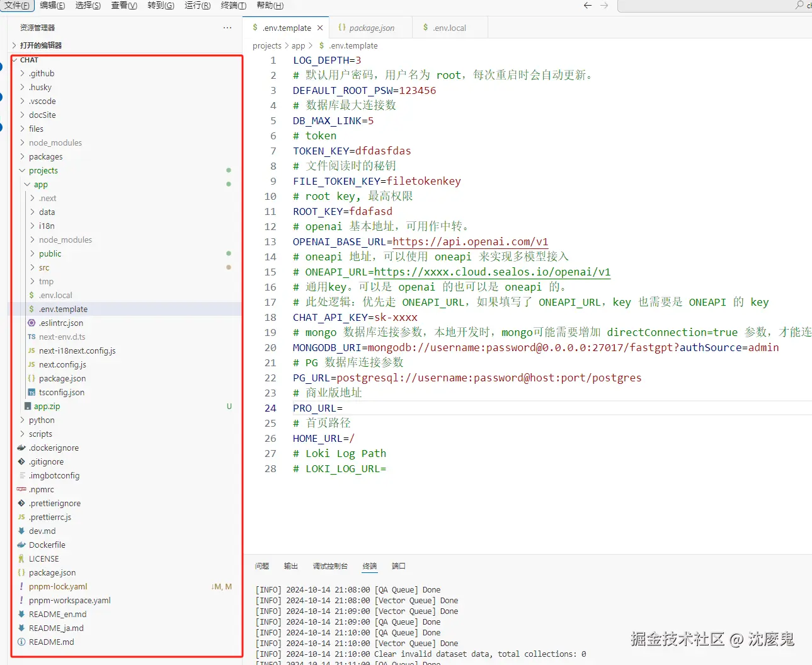812x665 pixels.
Task: Click the app breadcrumb
Action: (299, 45)
